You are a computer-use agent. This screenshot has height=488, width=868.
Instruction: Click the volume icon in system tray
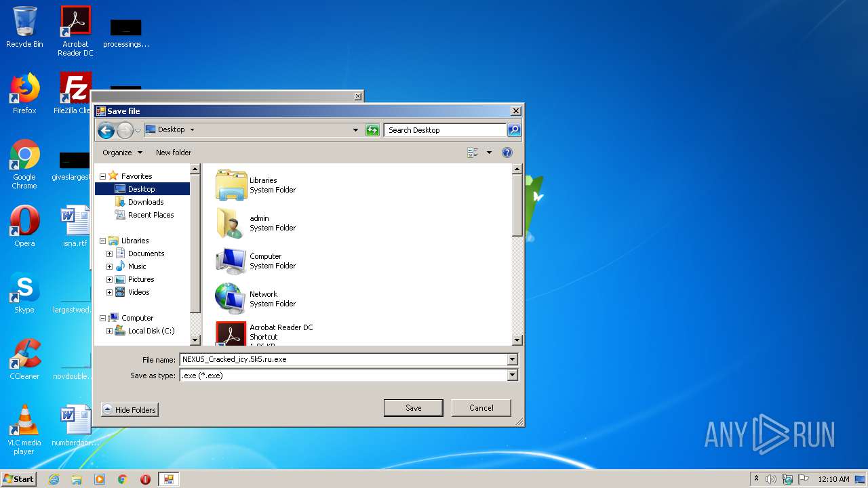click(x=771, y=479)
